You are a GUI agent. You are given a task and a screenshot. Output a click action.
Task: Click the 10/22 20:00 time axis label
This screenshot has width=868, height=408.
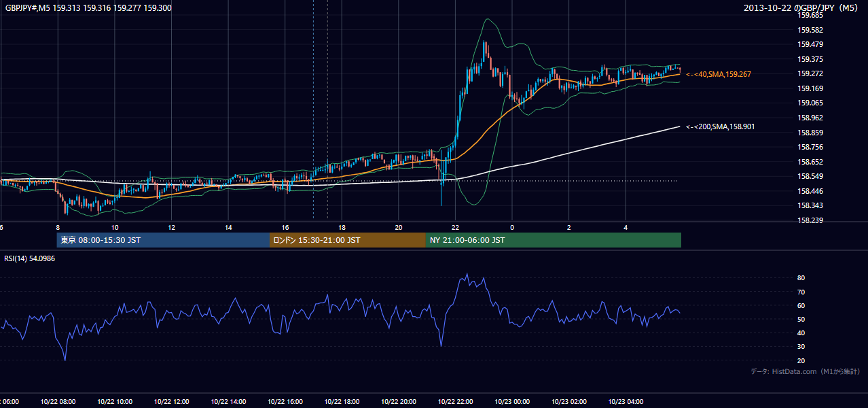coord(398,401)
